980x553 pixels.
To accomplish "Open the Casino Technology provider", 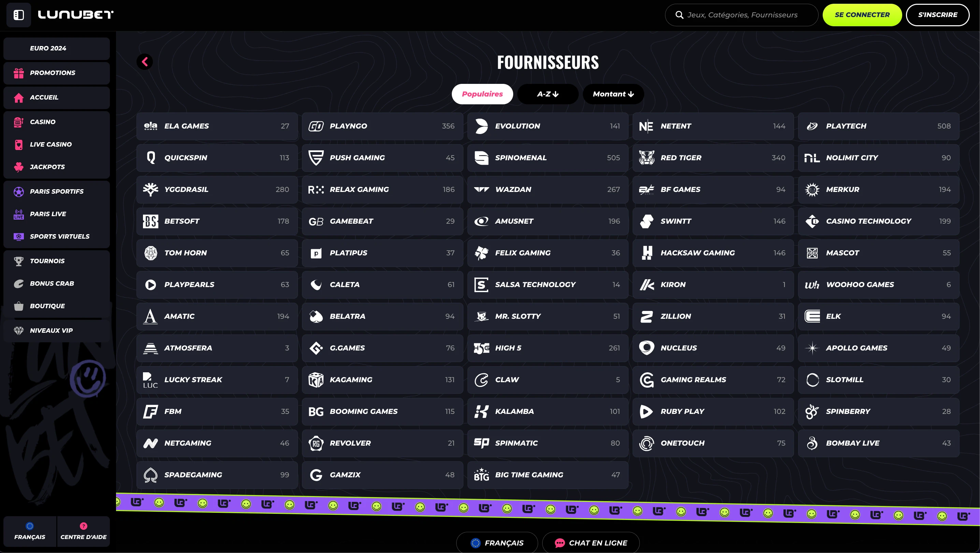I will [878, 221].
